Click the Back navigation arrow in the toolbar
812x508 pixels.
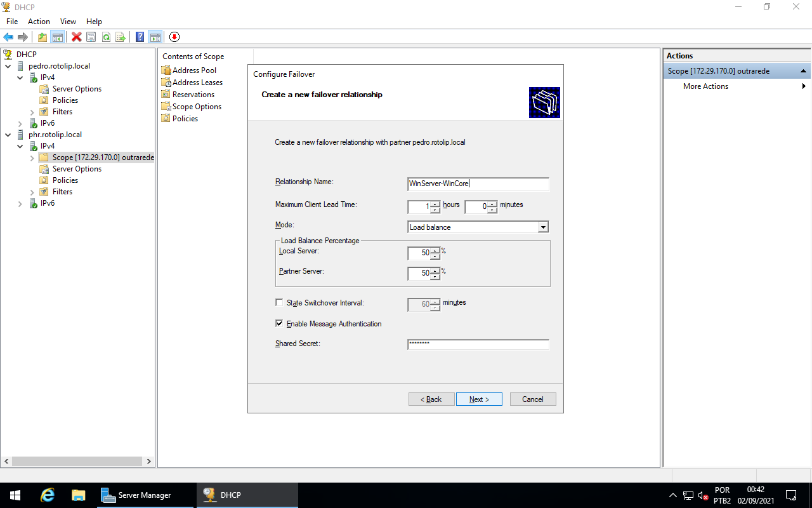click(8, 37)
